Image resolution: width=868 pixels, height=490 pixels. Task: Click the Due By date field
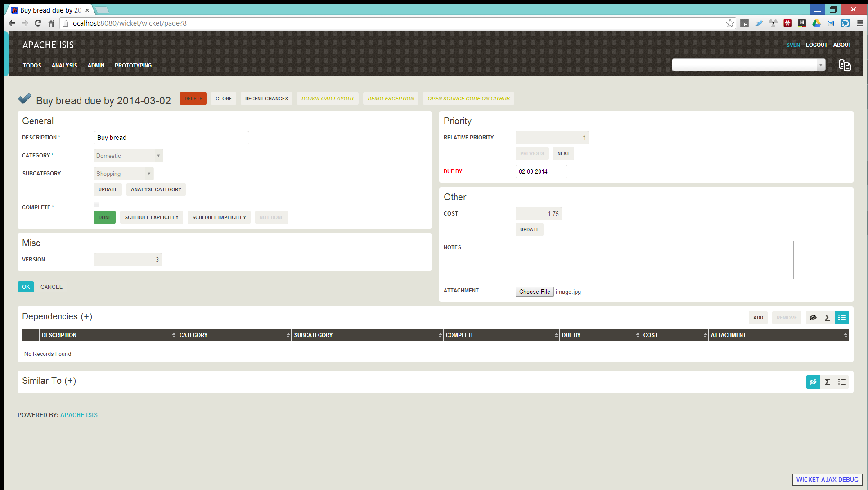(x=541, y=171)
